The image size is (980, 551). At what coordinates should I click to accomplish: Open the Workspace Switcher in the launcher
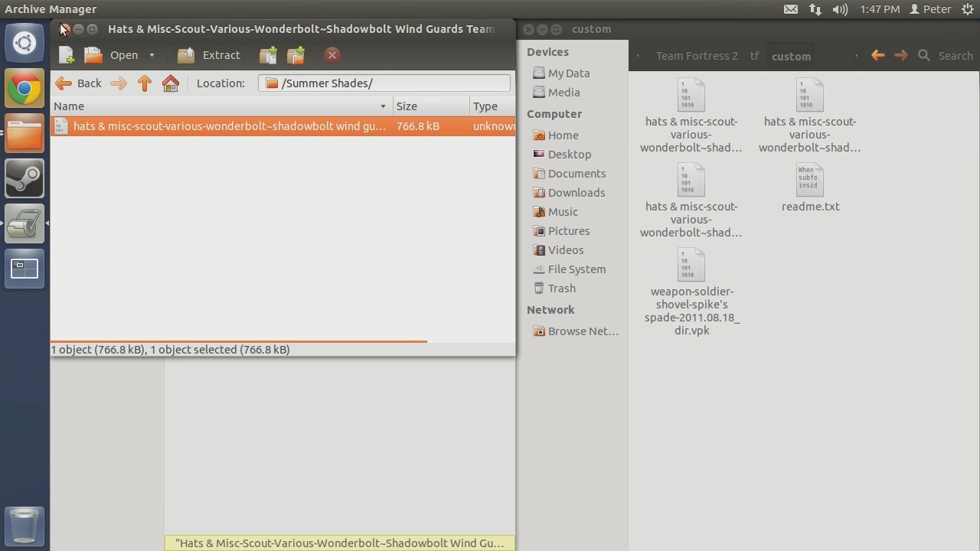click(x=24, y=269)
